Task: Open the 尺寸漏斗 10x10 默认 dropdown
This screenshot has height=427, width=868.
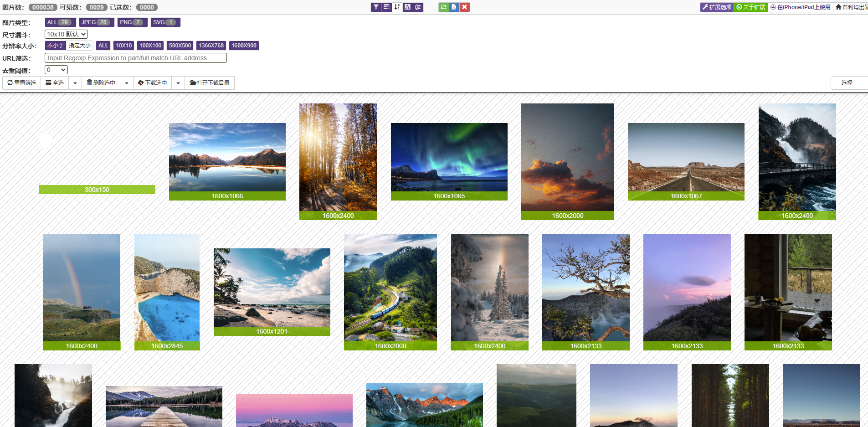Action: (x=66, y=34)
